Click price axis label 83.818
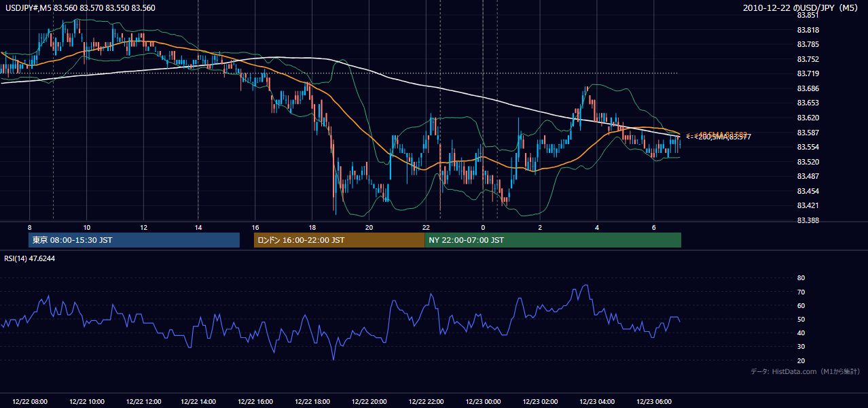The image size is (868, 408). pos(808,30)
